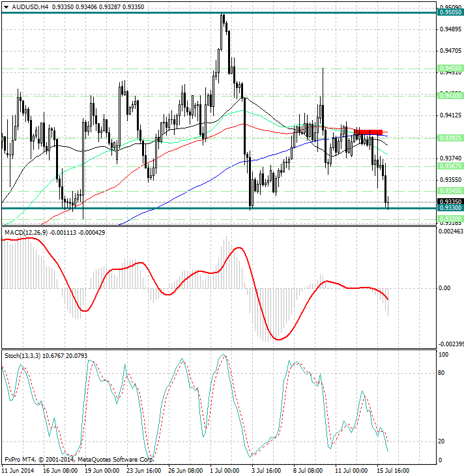
Task: Select the 0.93200 green level label
Action: click(450, 219)
